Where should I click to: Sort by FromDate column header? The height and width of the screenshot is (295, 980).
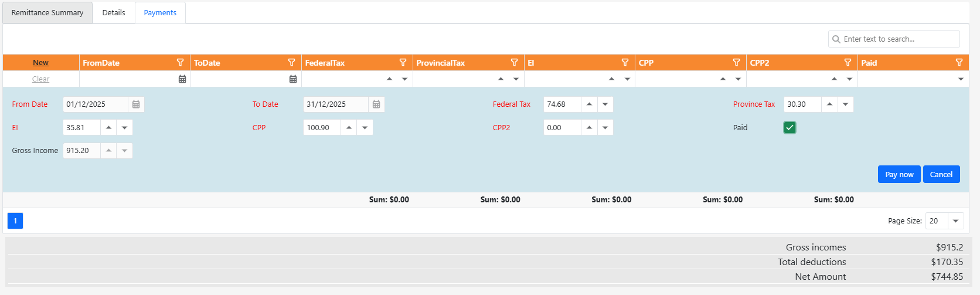101,62
